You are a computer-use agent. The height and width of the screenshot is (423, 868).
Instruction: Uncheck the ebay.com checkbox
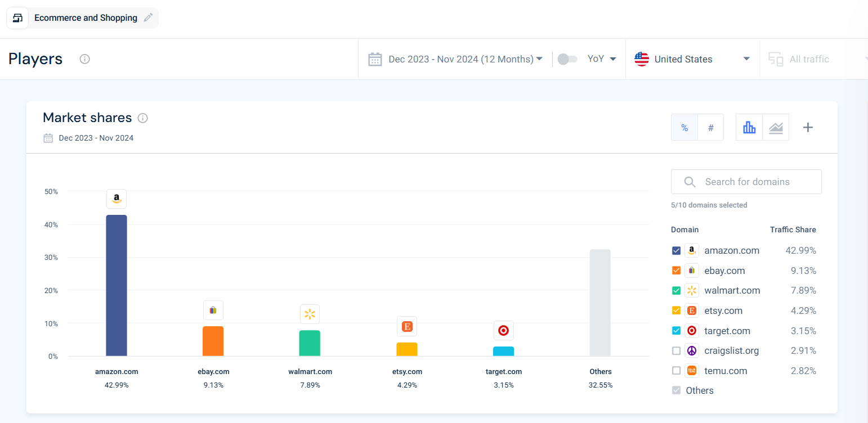click(x=677, y=271)
